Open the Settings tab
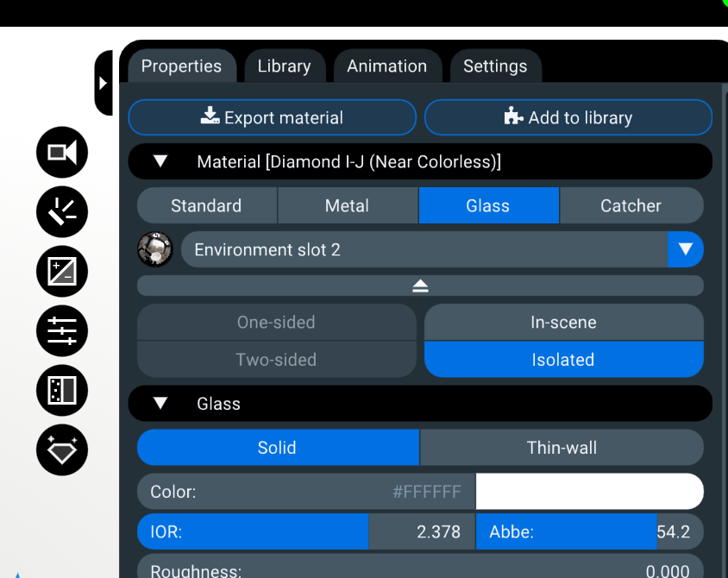 pyautogui.click(x=495, y=66)
